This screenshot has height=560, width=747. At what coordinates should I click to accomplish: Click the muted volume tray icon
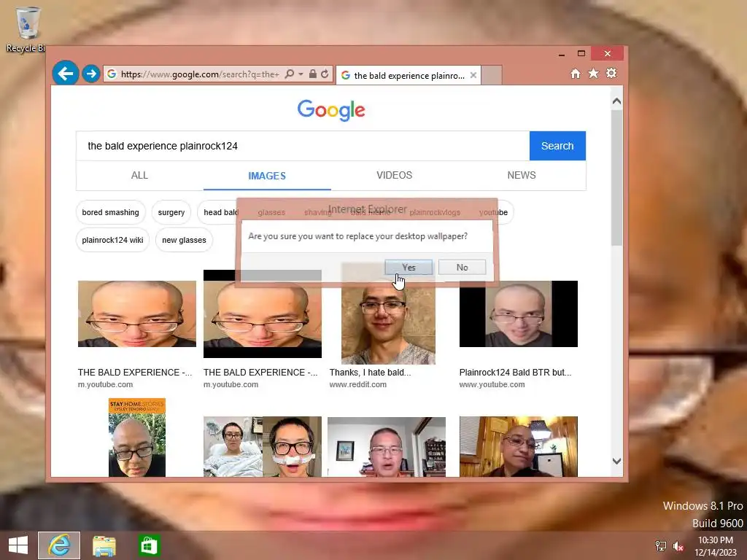coord(678,546)
